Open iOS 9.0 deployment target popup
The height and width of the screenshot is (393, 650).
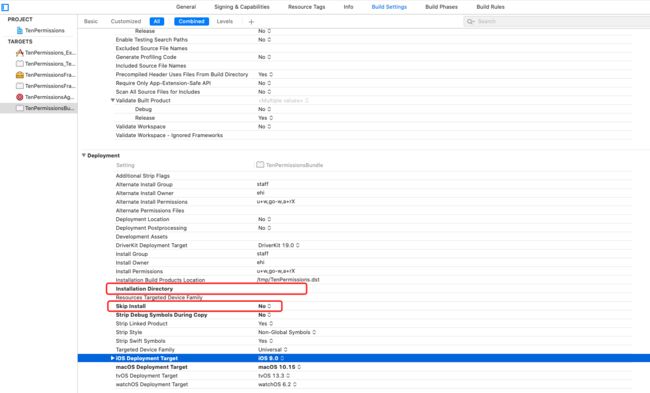271,359
